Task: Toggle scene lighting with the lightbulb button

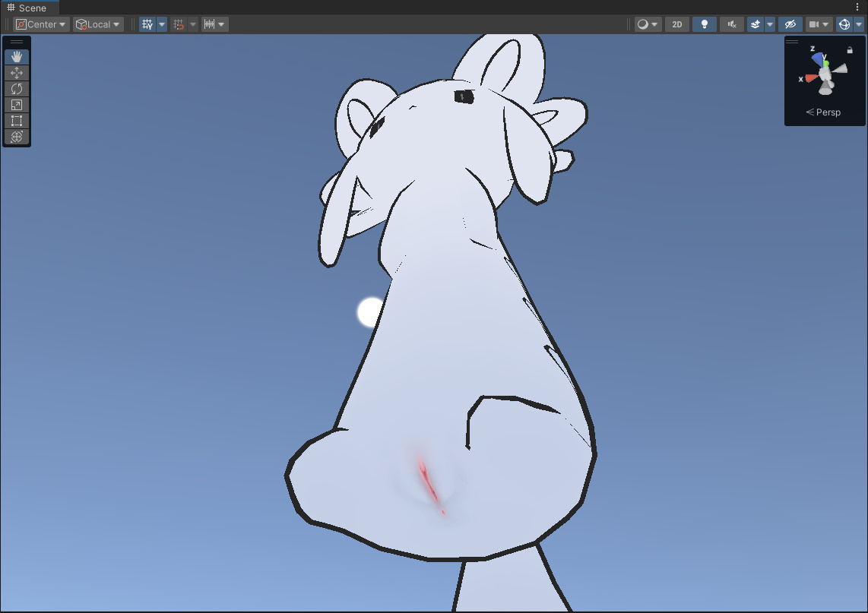Action: pyautogui.click(x=705, y=24)
